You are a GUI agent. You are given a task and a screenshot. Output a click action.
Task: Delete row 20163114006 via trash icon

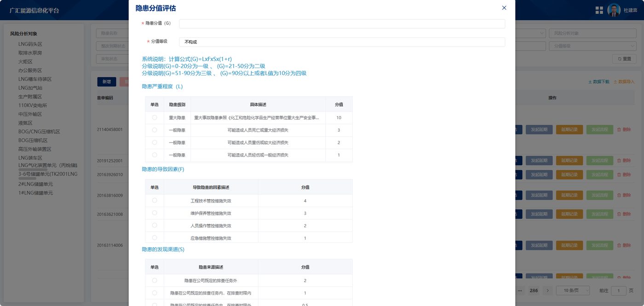(624, 245)
